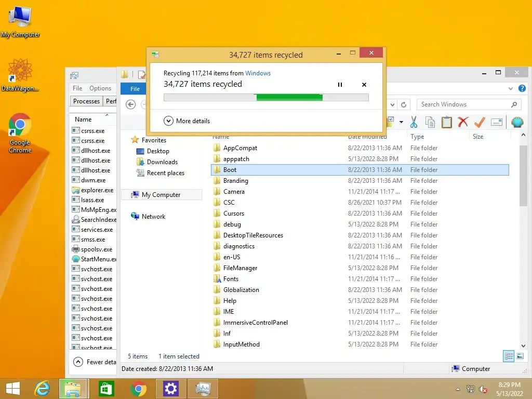Click the Explorer help question mark icon
The image size is (532, 399).
pyautogui.click(x=522, y=88)
